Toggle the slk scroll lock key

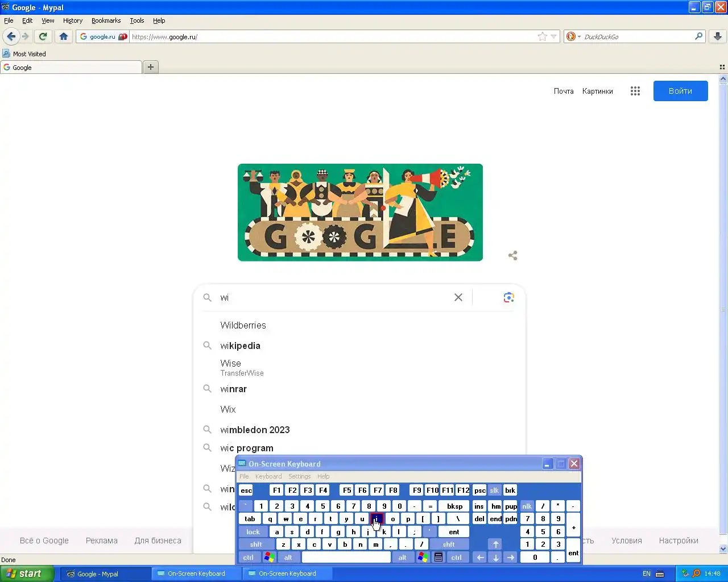(494, 490)
